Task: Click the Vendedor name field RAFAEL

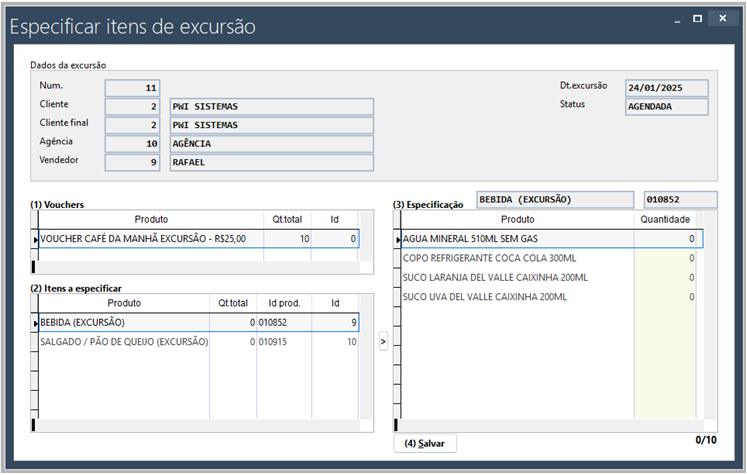Action: [x=271, y=162]
